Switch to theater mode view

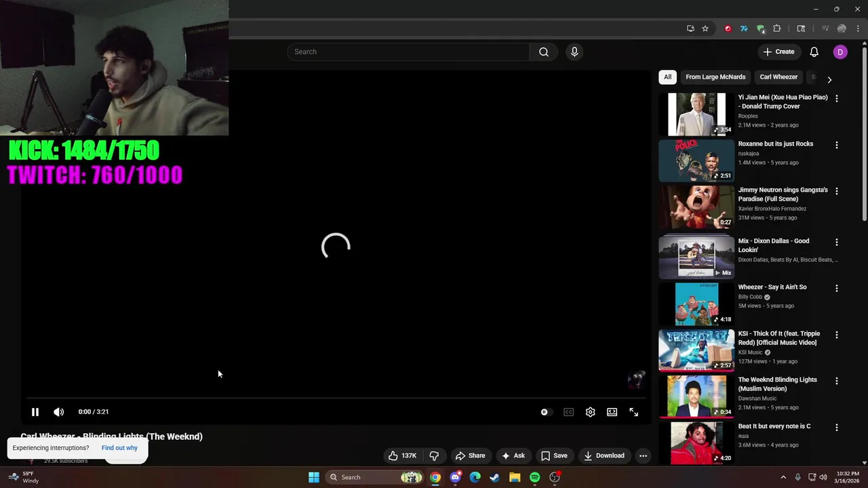612,412
